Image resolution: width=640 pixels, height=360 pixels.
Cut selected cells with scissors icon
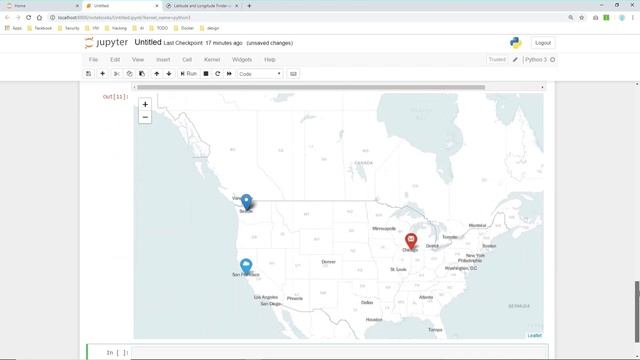tap(116, 74)
